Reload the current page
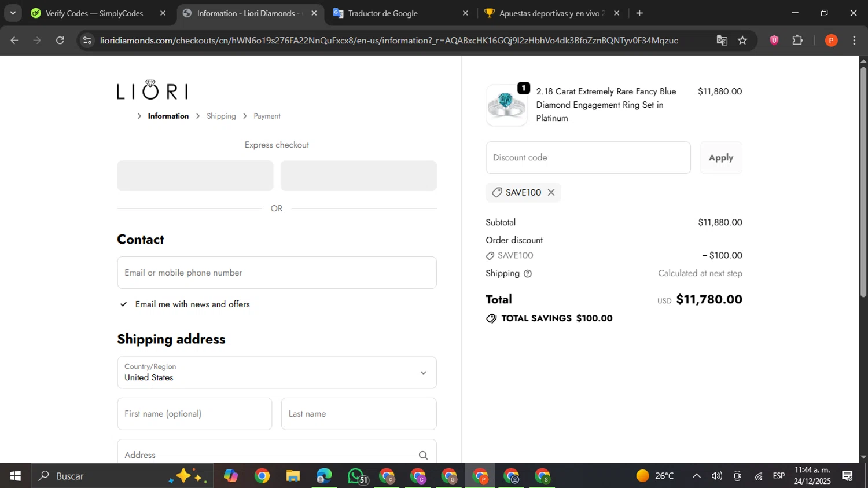The width and height of the screenshot is (868, 488). [60, 41]
